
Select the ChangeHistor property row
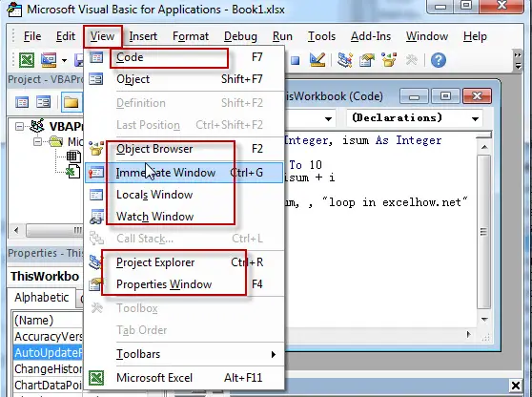pos(48,368)
